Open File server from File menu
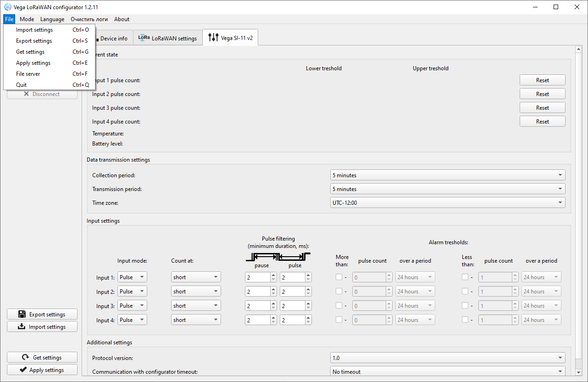This screenshot has height=382, width=588. coord(49,74)
